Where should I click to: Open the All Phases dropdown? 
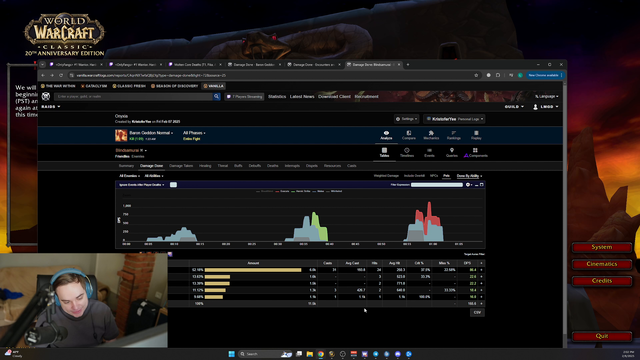coord(194,133)
